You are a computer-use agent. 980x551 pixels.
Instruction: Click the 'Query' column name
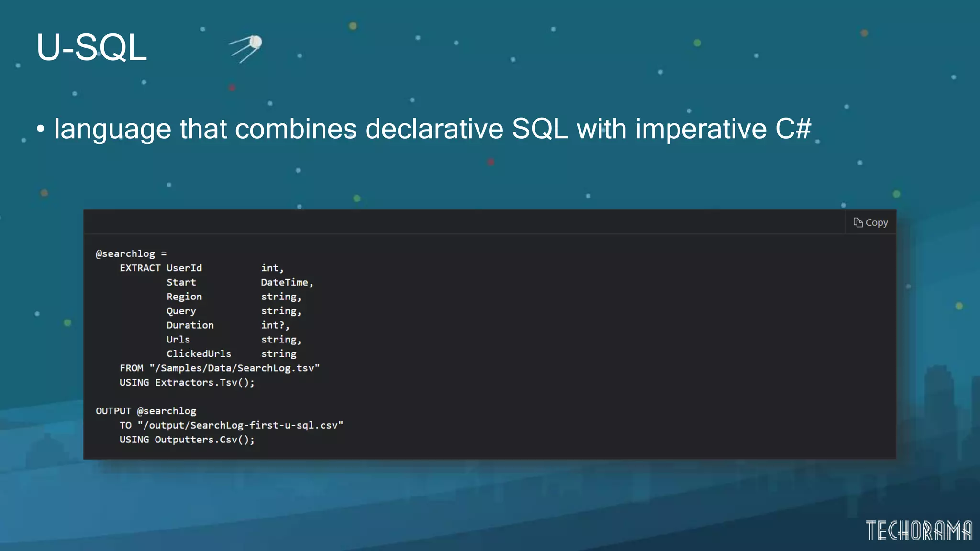(181, 311)
